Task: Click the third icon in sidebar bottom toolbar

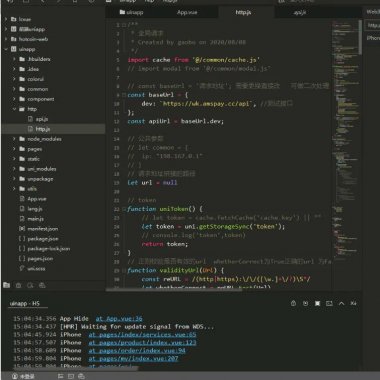Action: click(30, 285)
